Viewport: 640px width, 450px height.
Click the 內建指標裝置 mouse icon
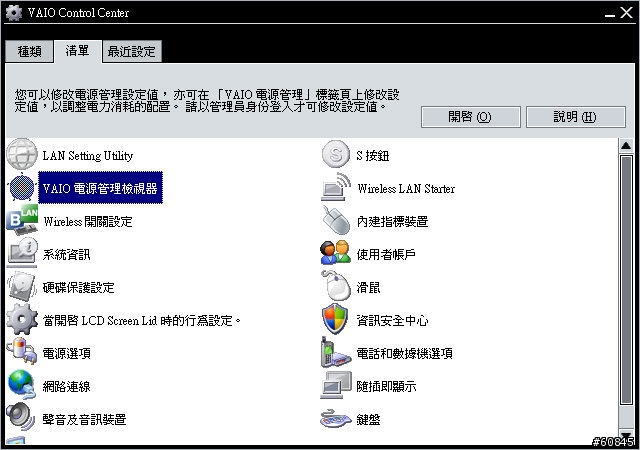(x=336, y=220)
